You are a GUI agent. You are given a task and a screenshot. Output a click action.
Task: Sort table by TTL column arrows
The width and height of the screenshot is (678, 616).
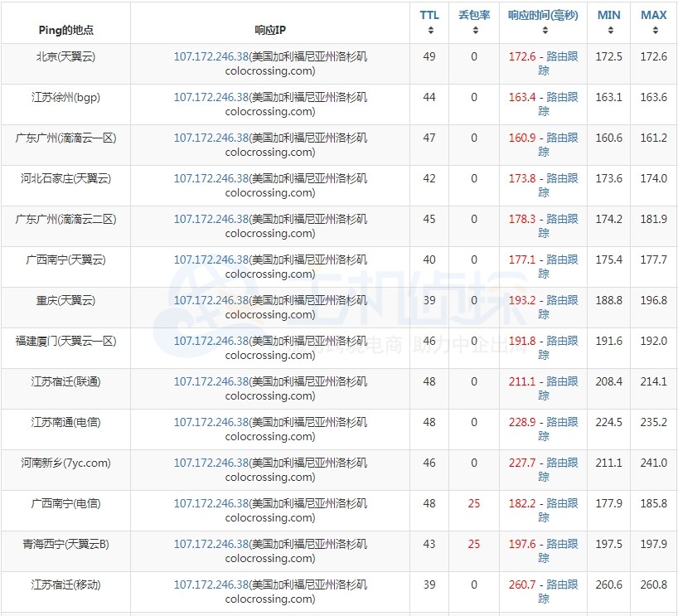[430, 31]
